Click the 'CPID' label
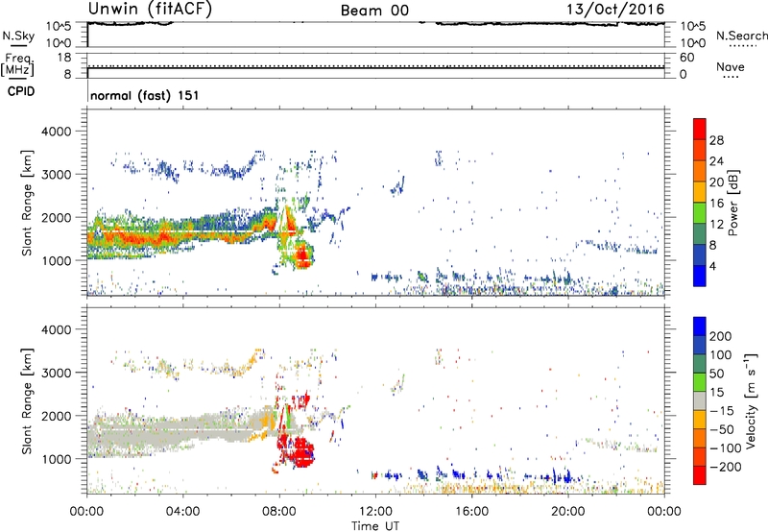This screenshot has height=532, width=768. point(21,91)
